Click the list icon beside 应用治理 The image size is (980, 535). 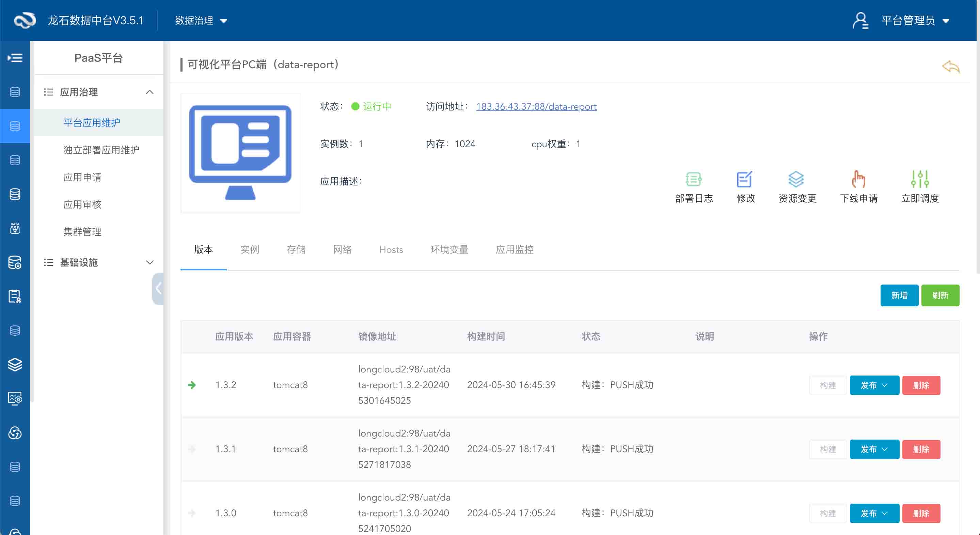(48, 92)
